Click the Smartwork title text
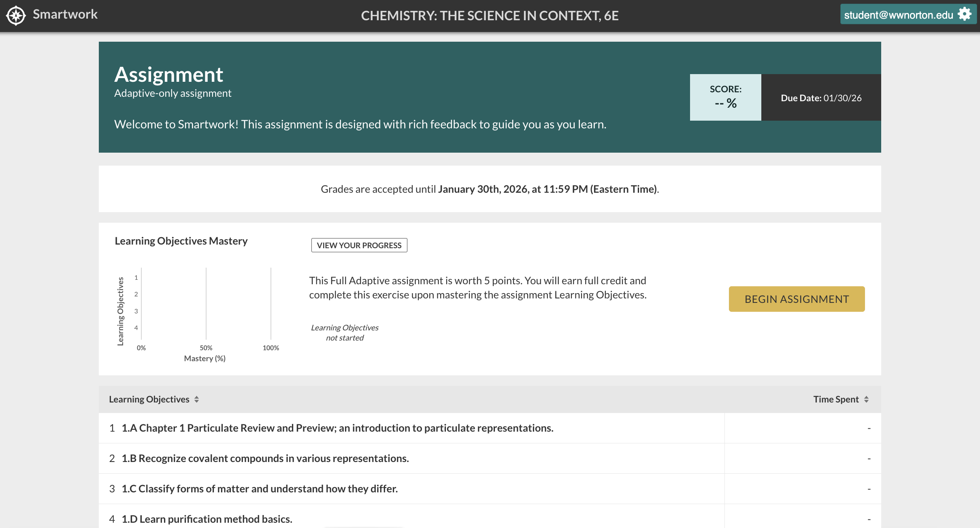The width and height of the screenshot is (980, 528). point(65,14)
